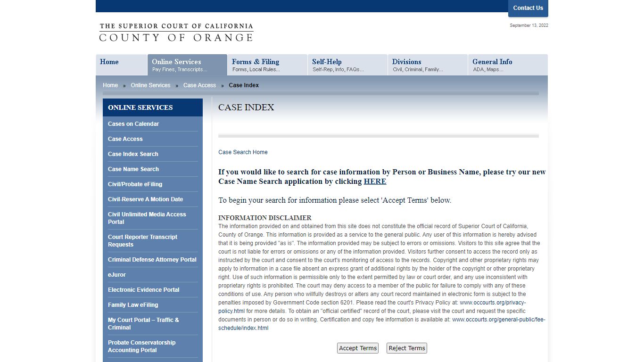Open the Online Services tab

point(187,65)
